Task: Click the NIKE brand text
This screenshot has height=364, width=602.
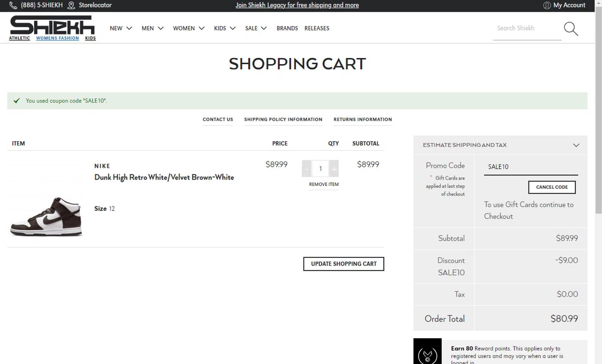Action: [102, 166]
